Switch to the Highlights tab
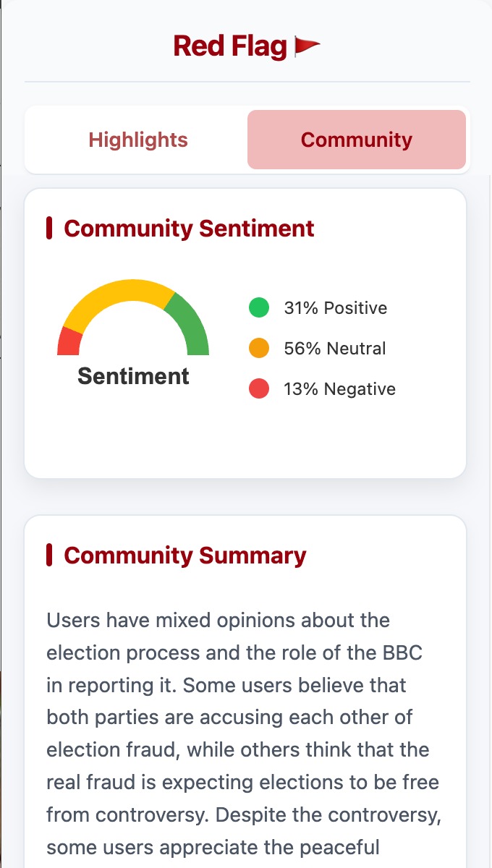This screenshot has height=868, width=492. [138, 140]
